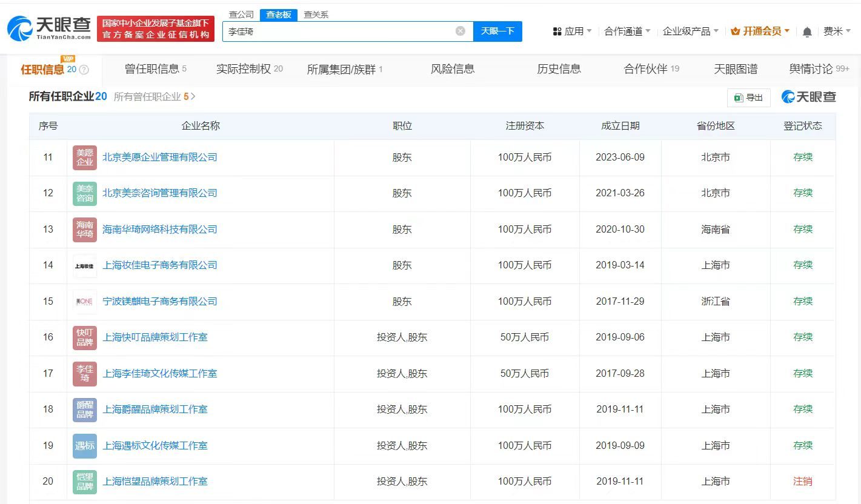The height and width of the screenshot is (504, 861).
Task: Open link 上海遇标文化传媒工作室
Action: click(155, 446)
